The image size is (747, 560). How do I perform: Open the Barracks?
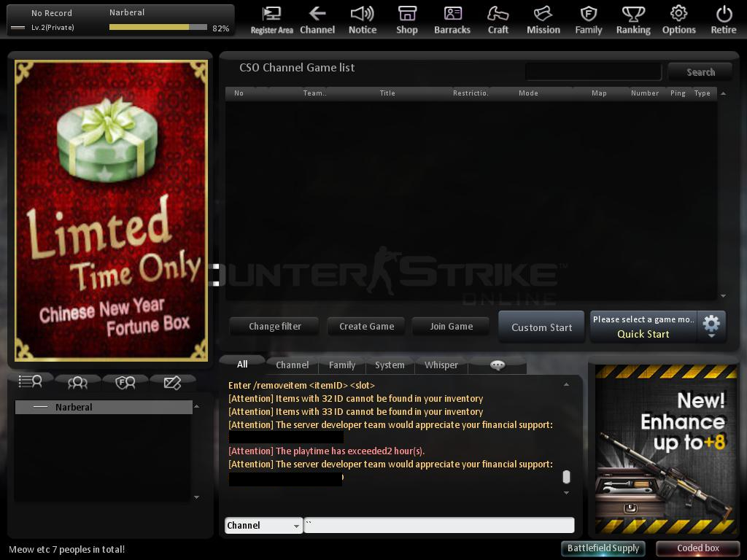point(452,20)
